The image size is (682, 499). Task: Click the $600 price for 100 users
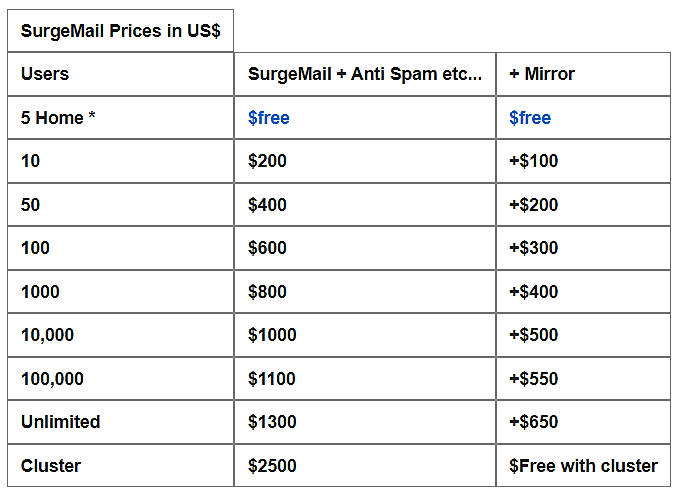coord(267,248)
